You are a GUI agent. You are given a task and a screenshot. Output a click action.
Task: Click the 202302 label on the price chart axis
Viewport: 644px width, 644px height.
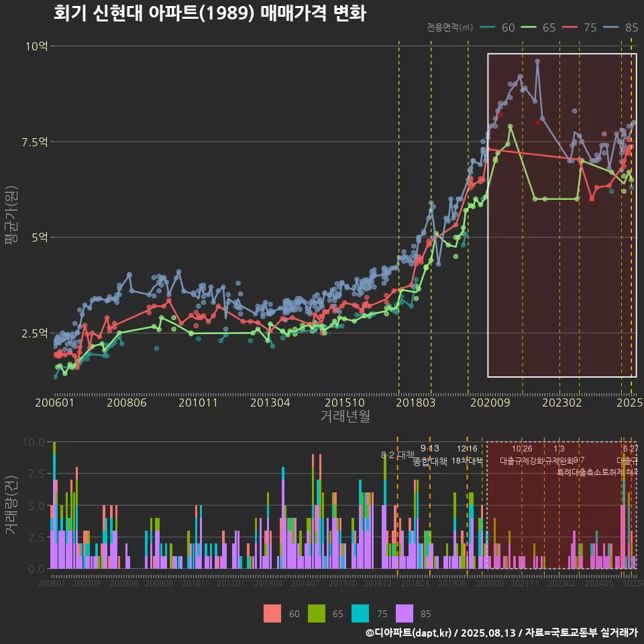click(x=562, y=402)
